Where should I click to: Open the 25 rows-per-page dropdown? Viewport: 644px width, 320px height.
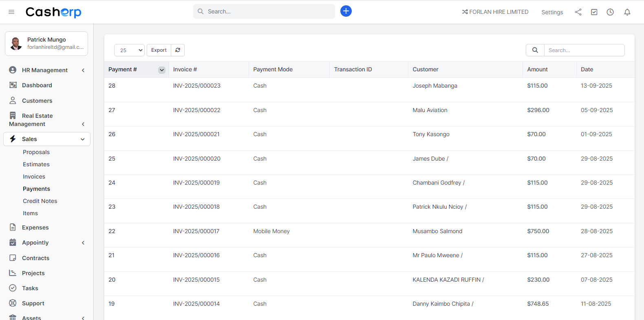(129, 50)
